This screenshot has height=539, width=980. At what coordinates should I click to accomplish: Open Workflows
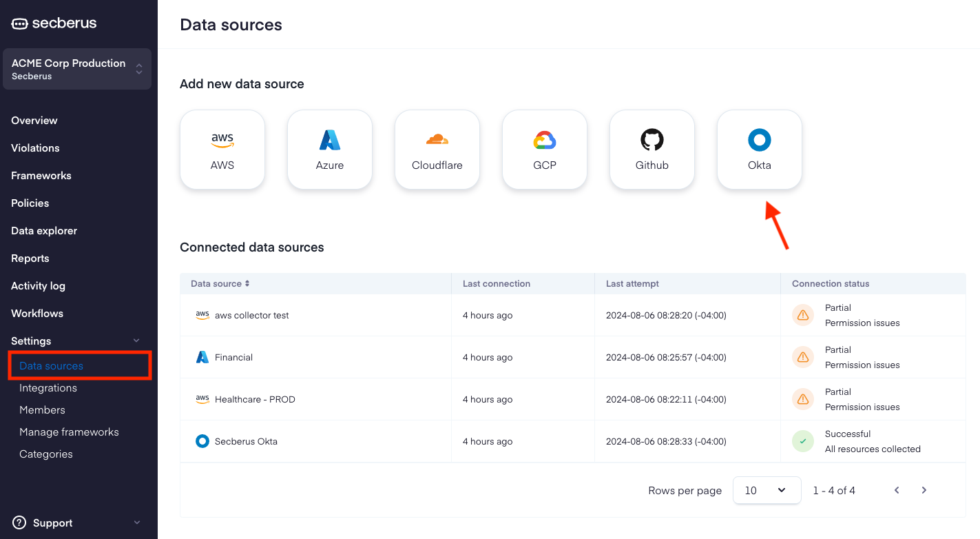click(x=37, y=313)
